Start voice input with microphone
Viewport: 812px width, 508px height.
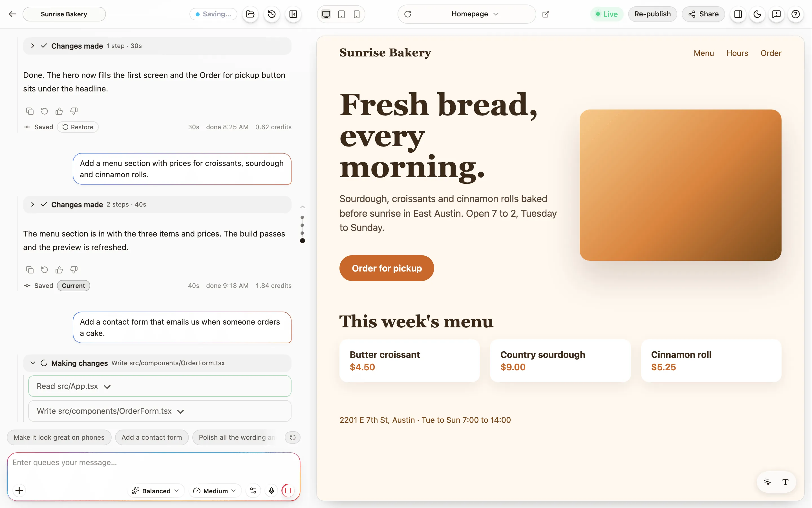pos(272,491)
